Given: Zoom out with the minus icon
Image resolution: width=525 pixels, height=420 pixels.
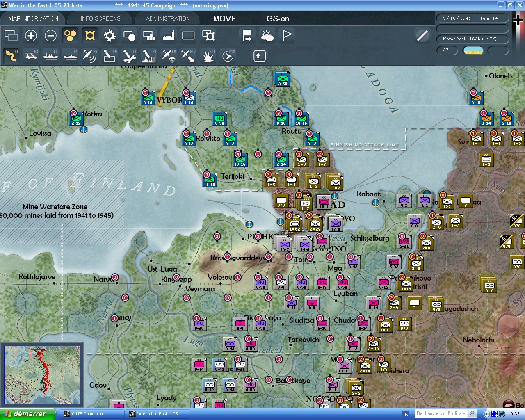Looking at the screenshot, I should click(50, 36).
